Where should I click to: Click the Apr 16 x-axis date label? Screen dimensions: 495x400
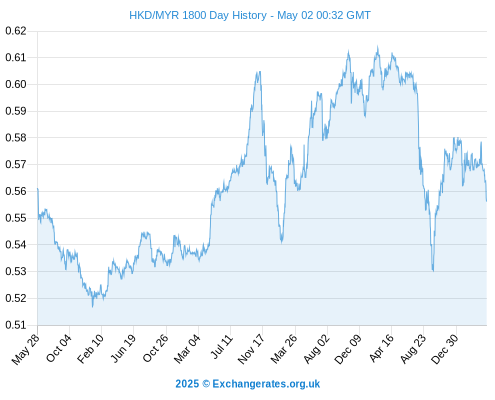tap(381, 348)
